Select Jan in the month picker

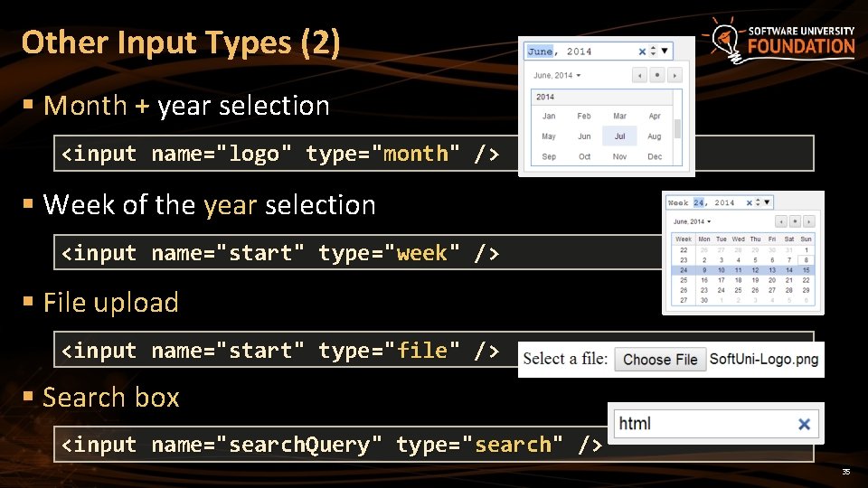click(x=549, y=116)
